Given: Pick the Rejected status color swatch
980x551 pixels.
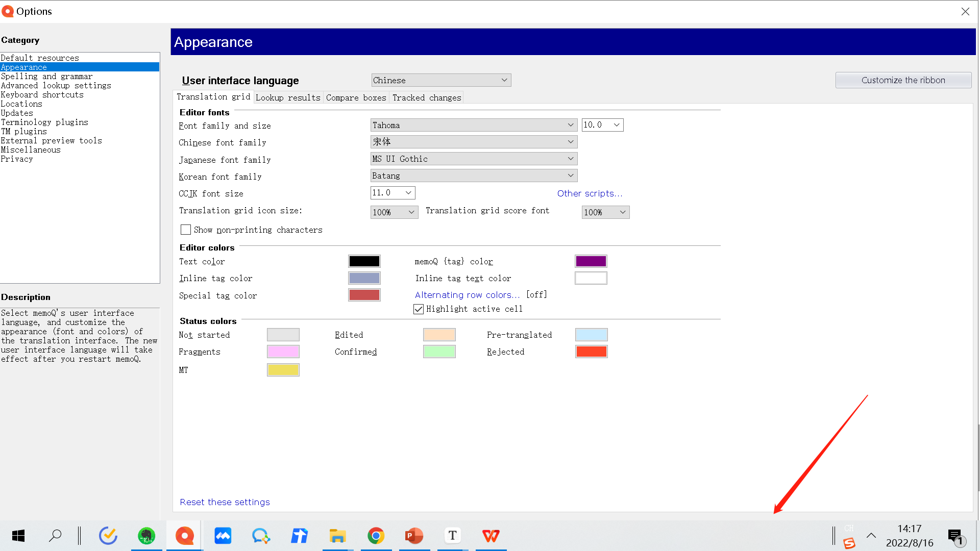Looking at the screenshot, I should [591, 352].
